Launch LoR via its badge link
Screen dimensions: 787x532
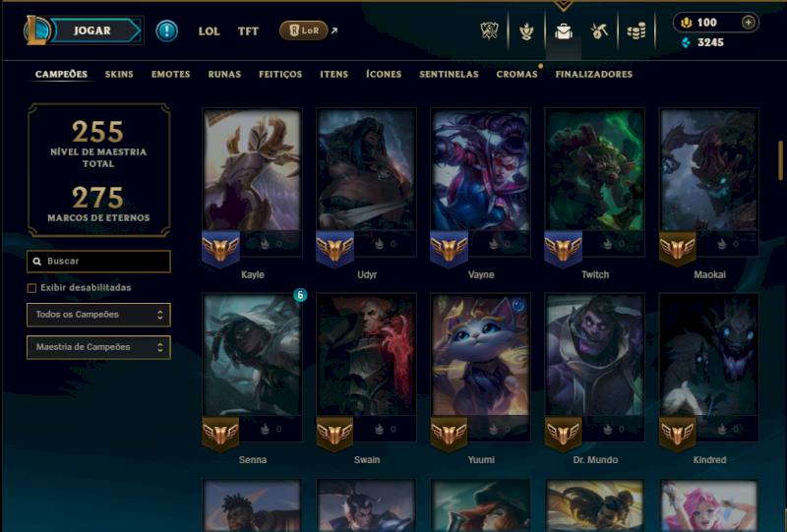click(303, 30)
